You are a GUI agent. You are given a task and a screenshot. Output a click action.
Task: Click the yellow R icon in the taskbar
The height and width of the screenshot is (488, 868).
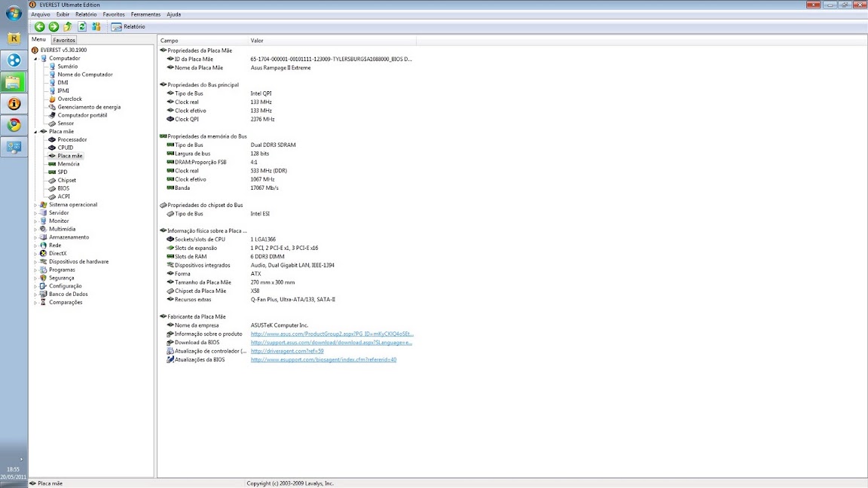click(x=14, y=38)
